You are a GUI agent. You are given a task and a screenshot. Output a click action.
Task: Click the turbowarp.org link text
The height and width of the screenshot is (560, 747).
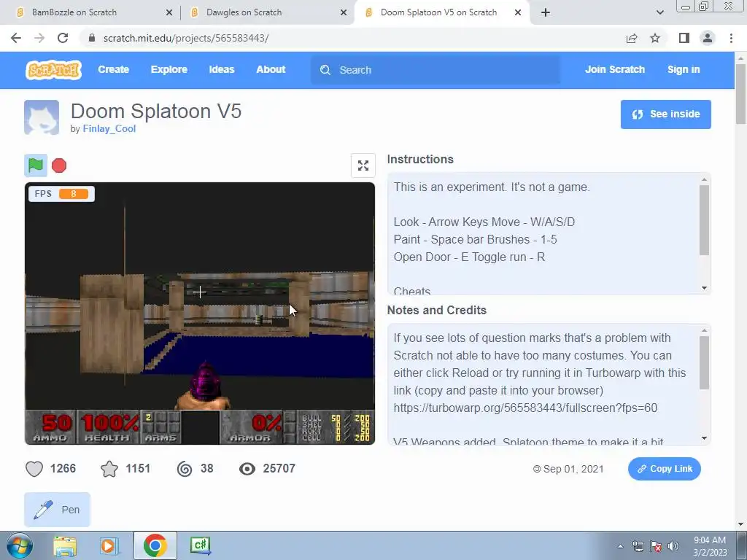point(525,408)
